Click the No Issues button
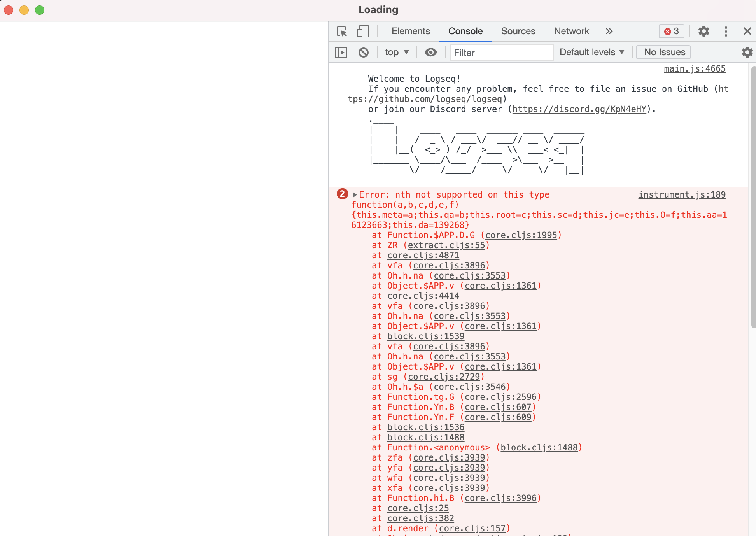 (663, 52)
